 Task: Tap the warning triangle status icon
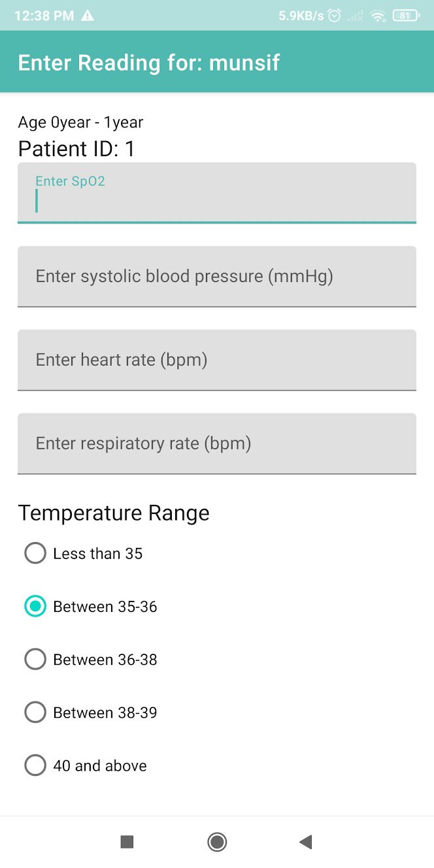(88, 16)
